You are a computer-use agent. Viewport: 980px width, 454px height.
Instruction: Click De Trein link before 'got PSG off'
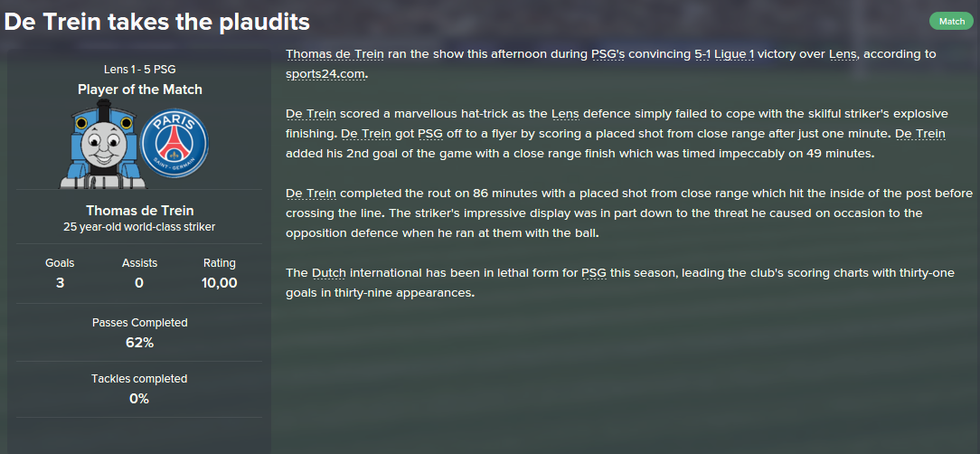click(366, 134)
